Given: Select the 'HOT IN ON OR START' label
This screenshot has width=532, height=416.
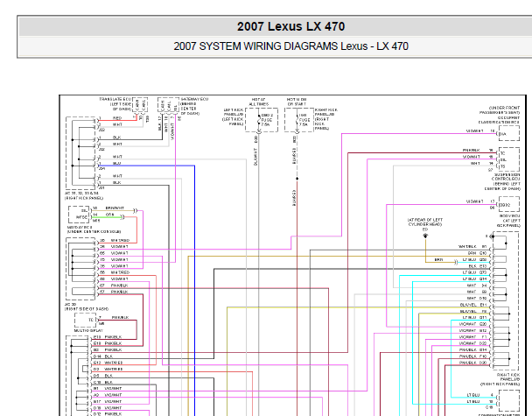Looking at the screenshot, I should coord(297,102).
